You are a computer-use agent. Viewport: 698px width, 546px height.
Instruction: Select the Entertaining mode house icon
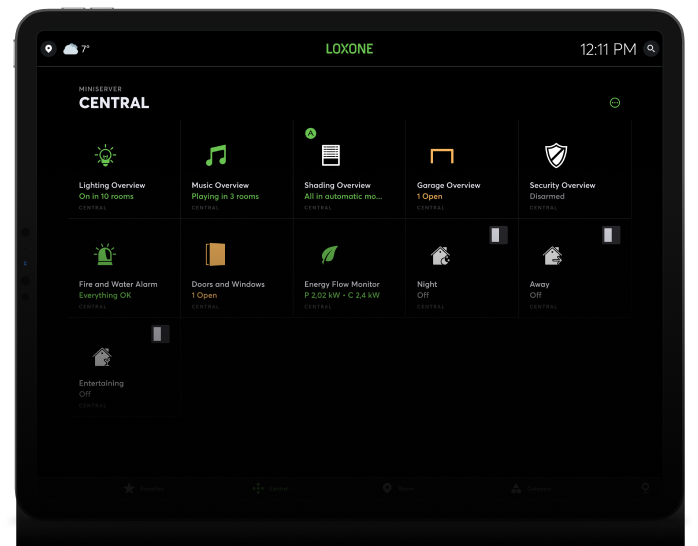coord(102,357)
